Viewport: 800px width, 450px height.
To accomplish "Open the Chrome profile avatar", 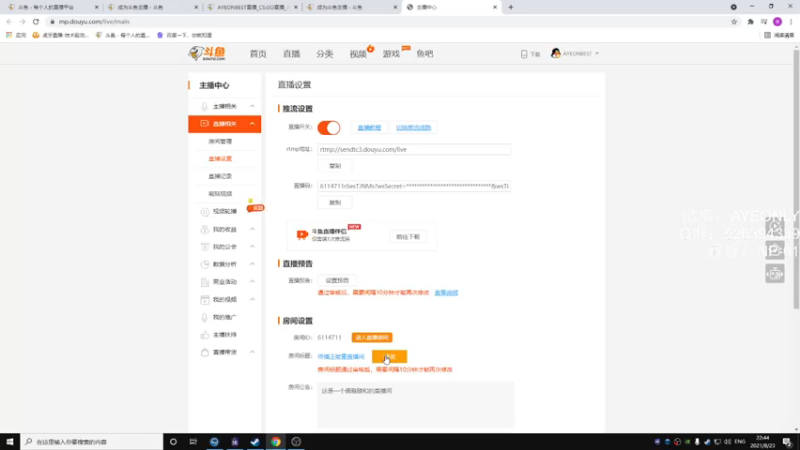I will coord(778,21).
